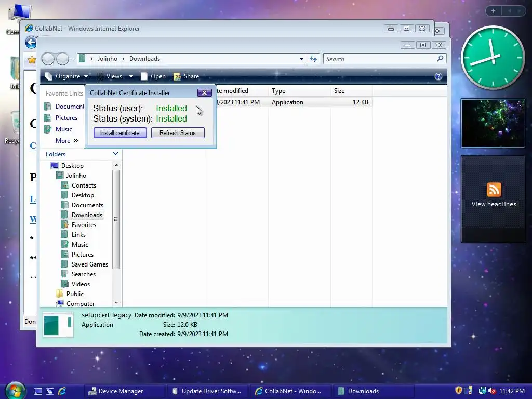The height and width of the screenshot is (399, 532).
Task: Click Internet Explorer Back button
Action: (x=31, y=43)
